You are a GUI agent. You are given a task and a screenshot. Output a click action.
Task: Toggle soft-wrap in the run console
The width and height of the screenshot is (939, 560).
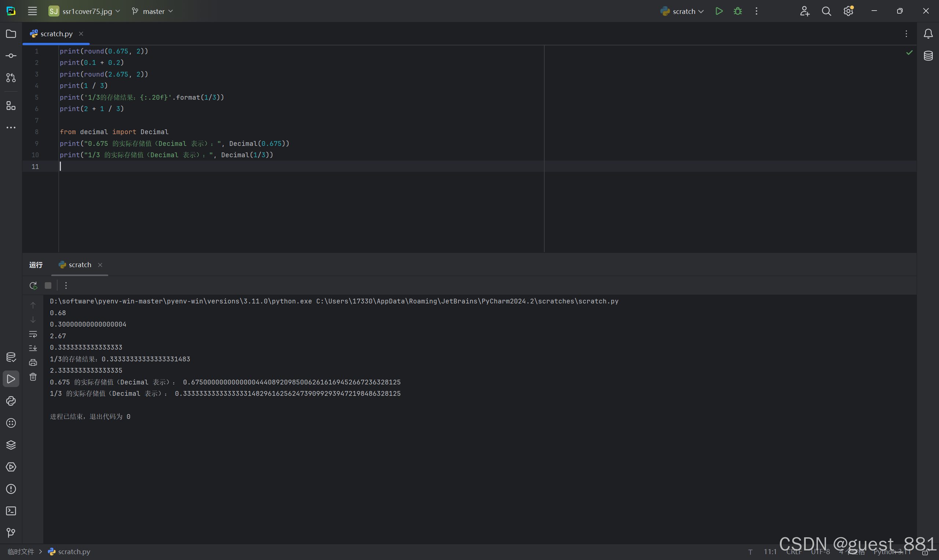pos(33,334)
